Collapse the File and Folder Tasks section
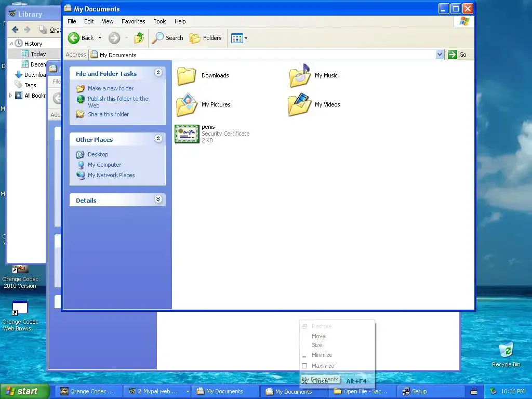 pyautogui.click(x=158, y=72)
